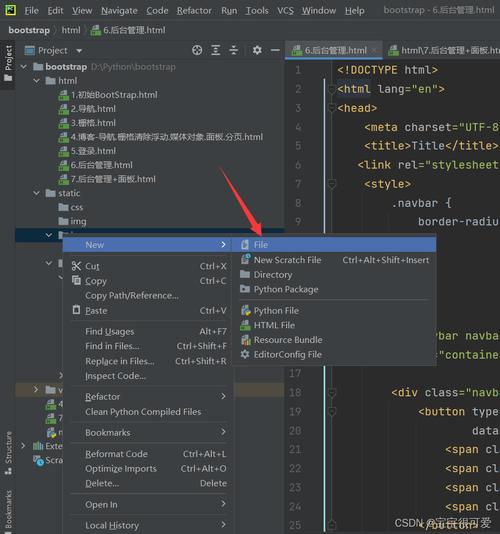The width and height of the screenshot is (500, 534).
Task: Click the locate/select opened file crosshair icon
Action: [197, 50]
